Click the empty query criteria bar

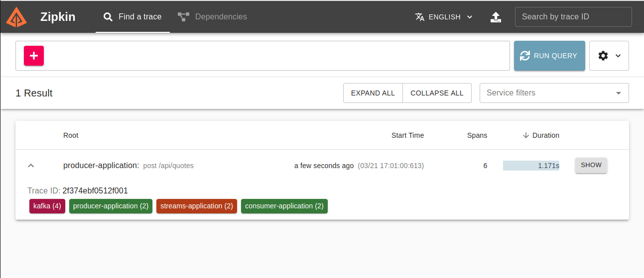point(262,56)
